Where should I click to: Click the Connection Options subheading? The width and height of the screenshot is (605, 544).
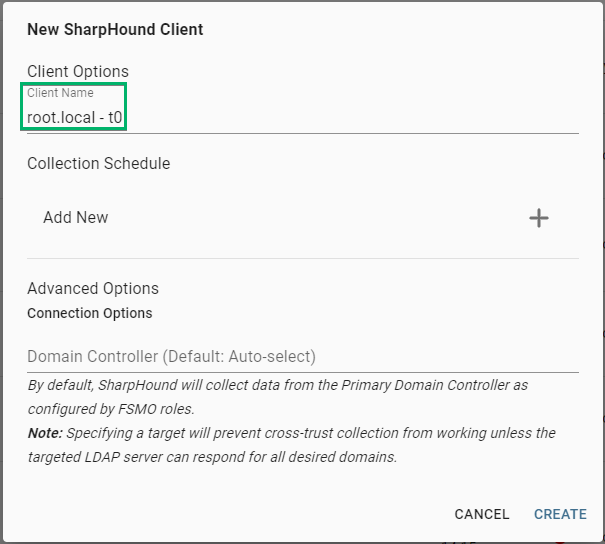tap(90, 313)
